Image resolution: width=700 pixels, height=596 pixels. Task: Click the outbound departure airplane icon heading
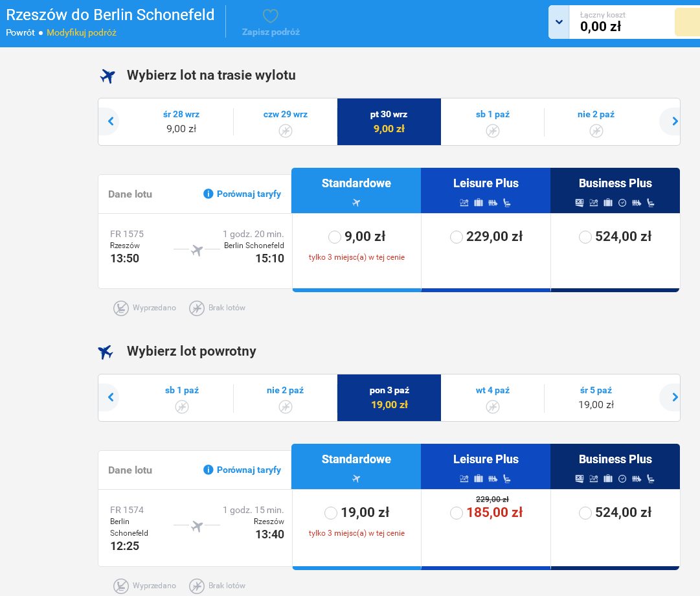click(x=107, y=76)
